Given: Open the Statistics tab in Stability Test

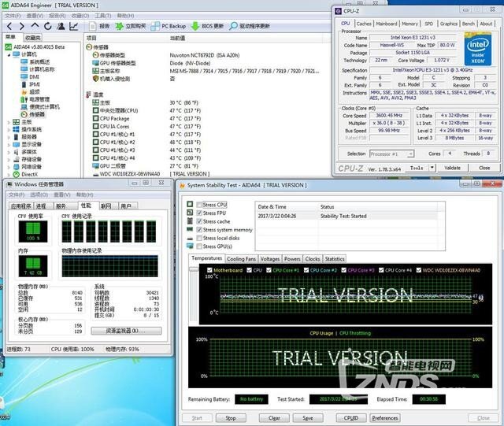Looking at the screenshot, I should tap(335, 259).
